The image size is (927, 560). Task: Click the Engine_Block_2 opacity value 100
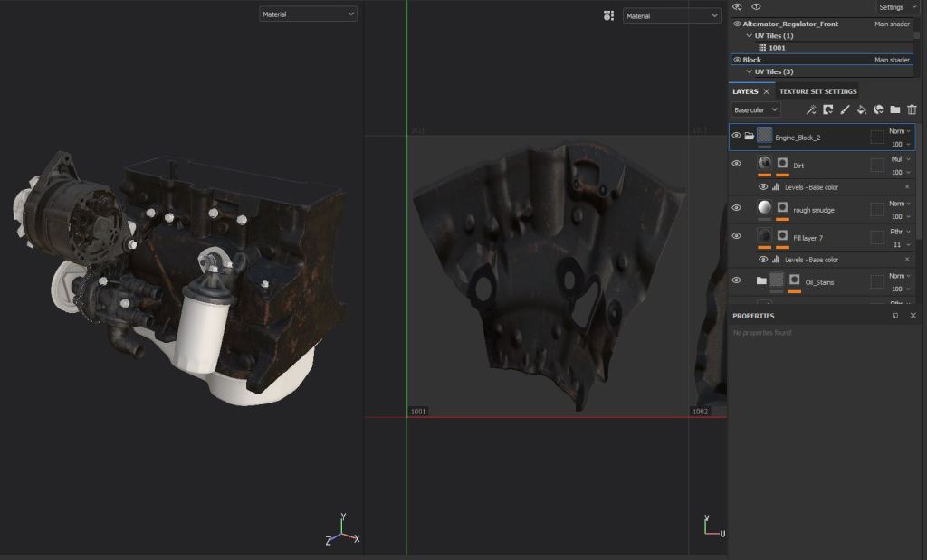(897, 144)
